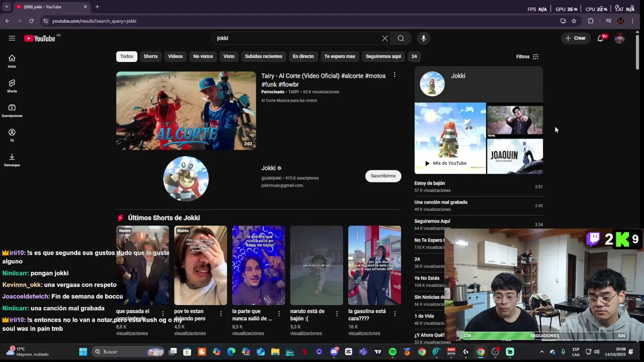Open Shorts in the sidebar
This screenshot has height=362, width=644.
pyautogui.click(x=12, y=86)
